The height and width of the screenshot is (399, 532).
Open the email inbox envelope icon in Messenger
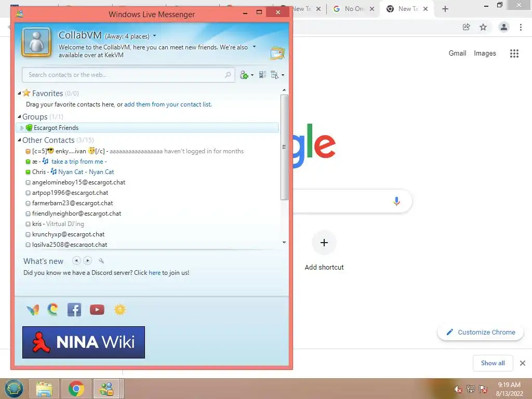(x=277, y=54)
